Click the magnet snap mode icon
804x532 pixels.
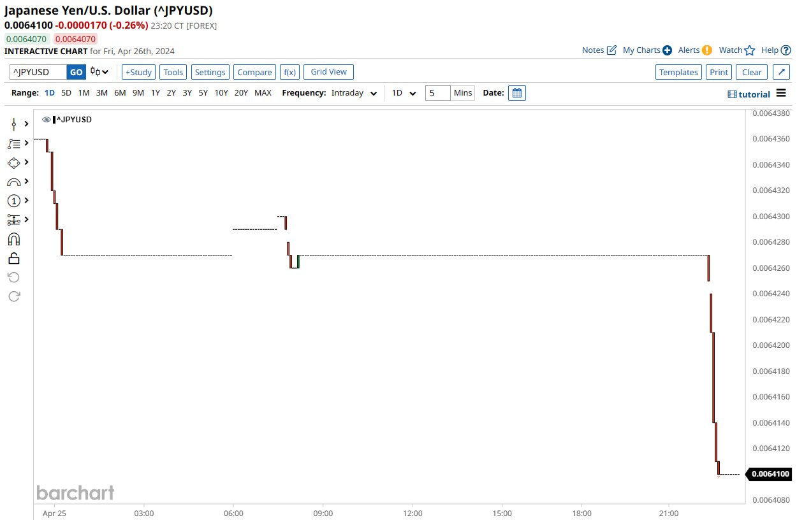click(14, 239)
